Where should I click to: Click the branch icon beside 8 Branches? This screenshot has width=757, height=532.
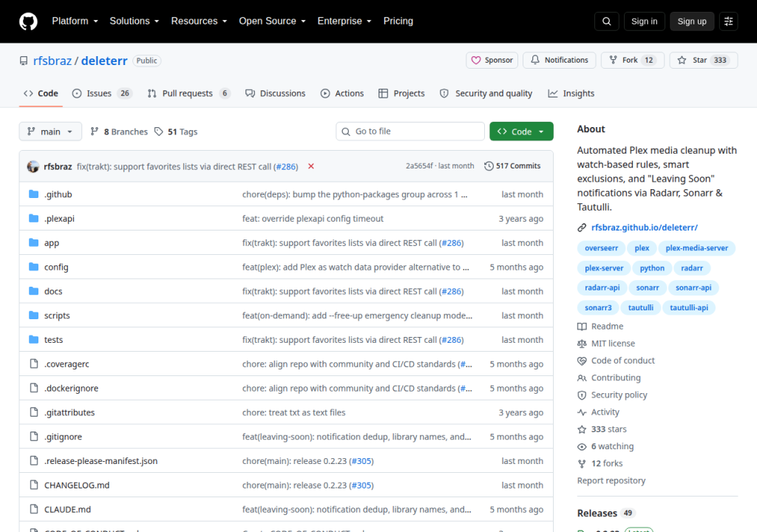(95, 132)
